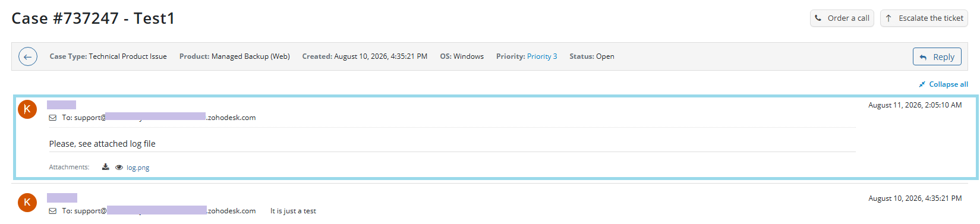
Task: Download the log.png attachment icon
Action: point(105,167)
